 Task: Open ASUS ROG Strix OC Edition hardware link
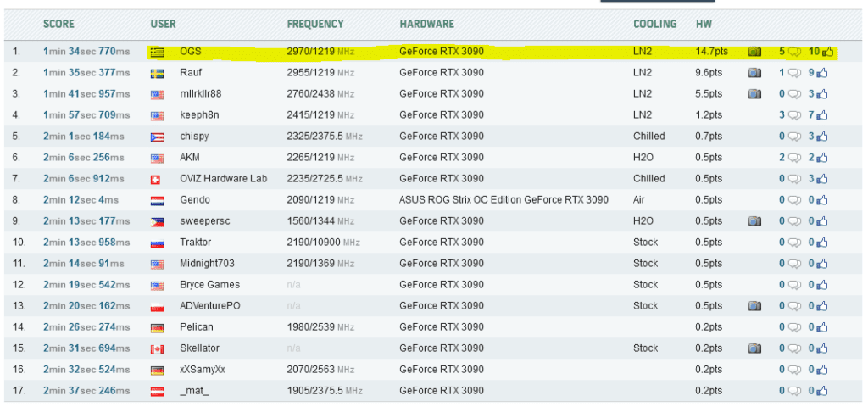click(x=504, y=200)
